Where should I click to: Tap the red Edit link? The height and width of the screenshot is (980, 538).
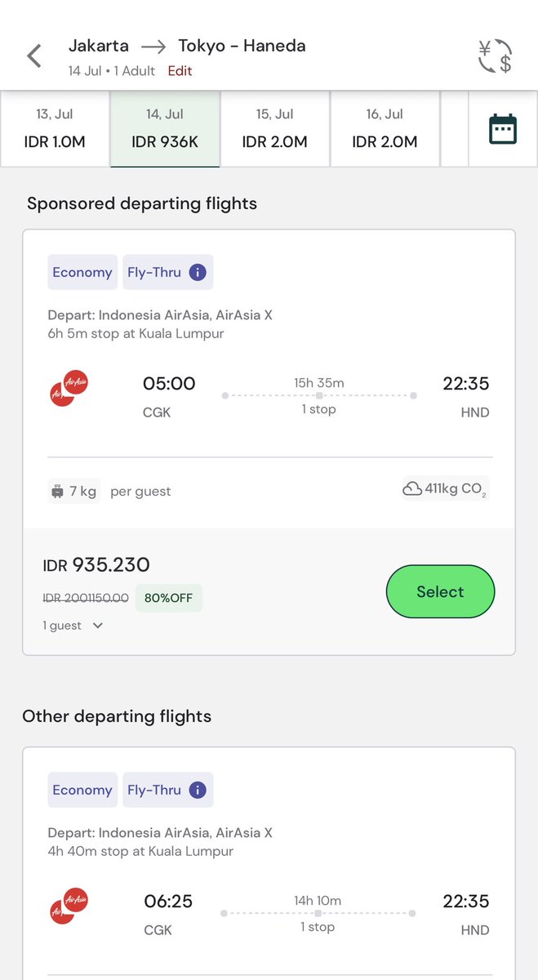point(180,71)
